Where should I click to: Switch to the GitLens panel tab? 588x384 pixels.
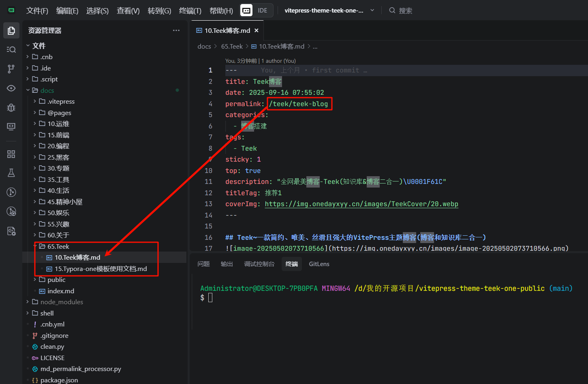(319, 264)
